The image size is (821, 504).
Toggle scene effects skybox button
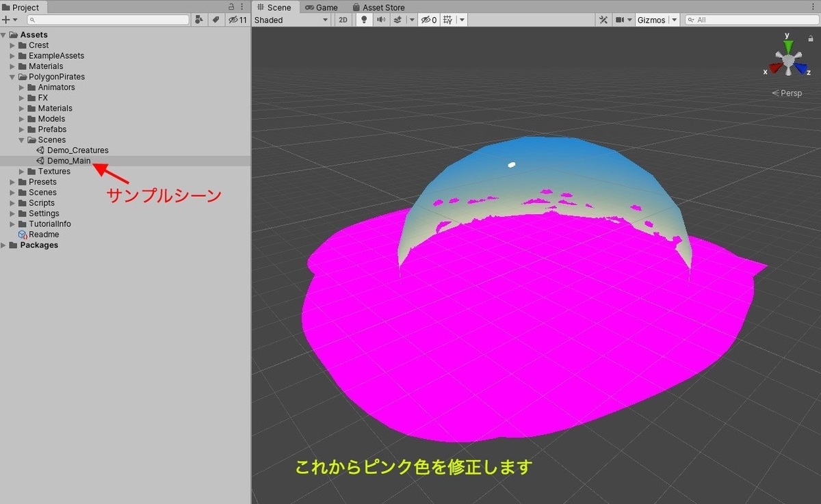pos(398,20)
